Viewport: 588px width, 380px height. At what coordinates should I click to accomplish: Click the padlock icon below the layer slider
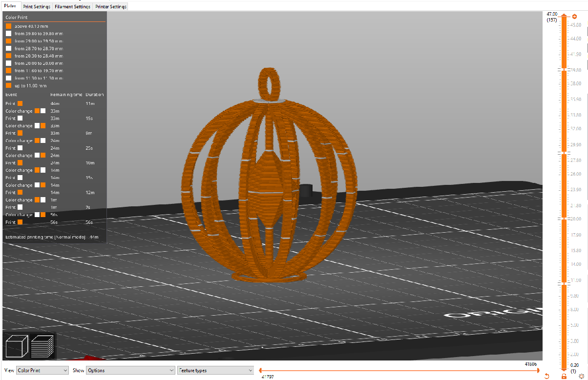coord(564,376)
